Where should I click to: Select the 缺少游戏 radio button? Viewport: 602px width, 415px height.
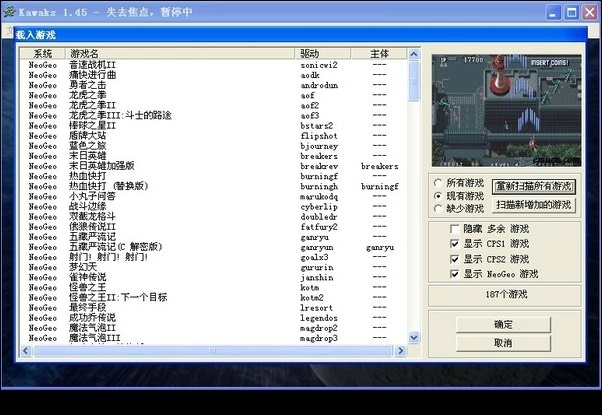point(438,209)
